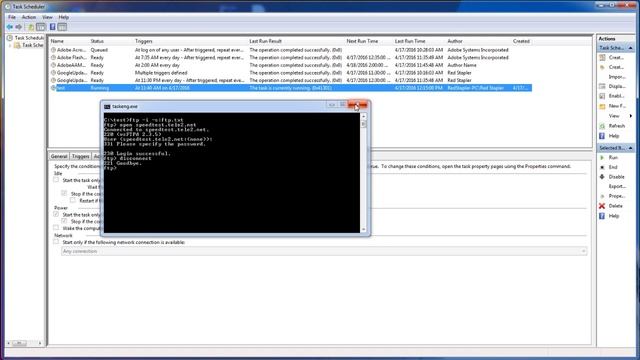This screenshot has height=360, width=640.
Task: Click the Export action
Action: 616,187
